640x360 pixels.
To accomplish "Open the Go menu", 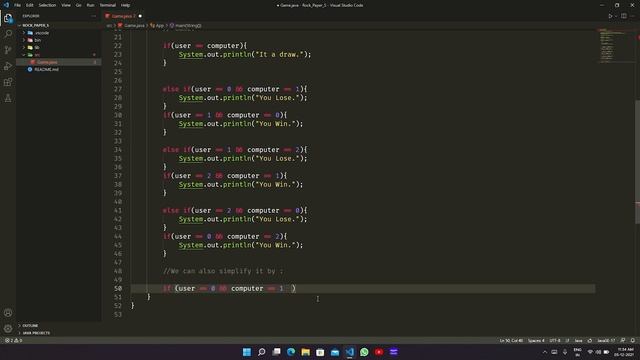I will (78, 5).
